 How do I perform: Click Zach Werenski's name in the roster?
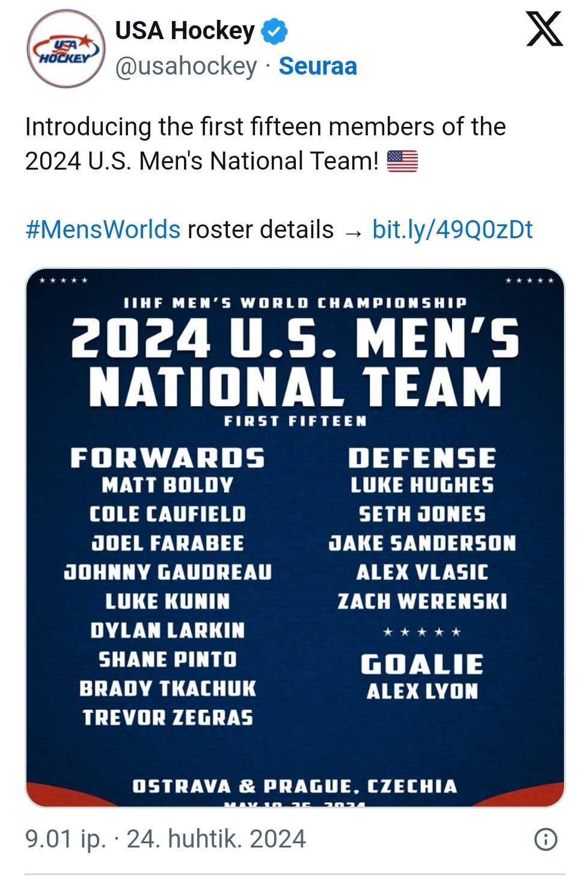tap(422, 601)
